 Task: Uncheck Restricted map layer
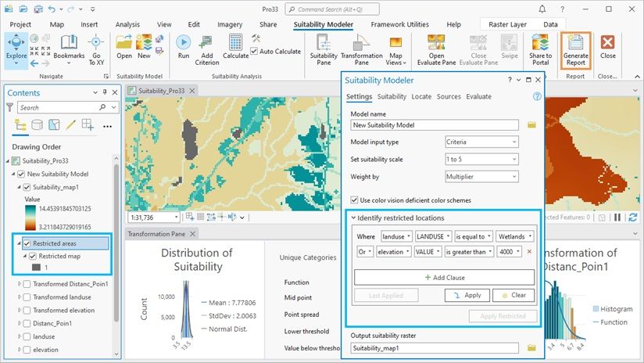coord(33,256)
